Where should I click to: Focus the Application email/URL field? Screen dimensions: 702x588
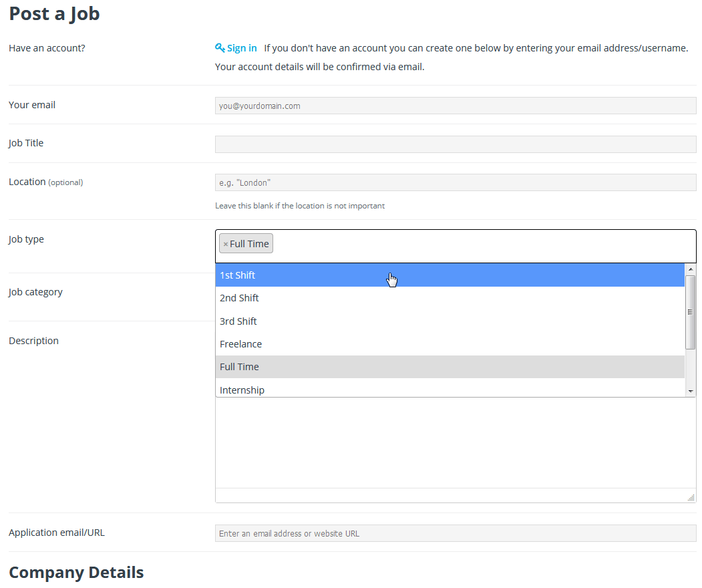coord(456,533)
